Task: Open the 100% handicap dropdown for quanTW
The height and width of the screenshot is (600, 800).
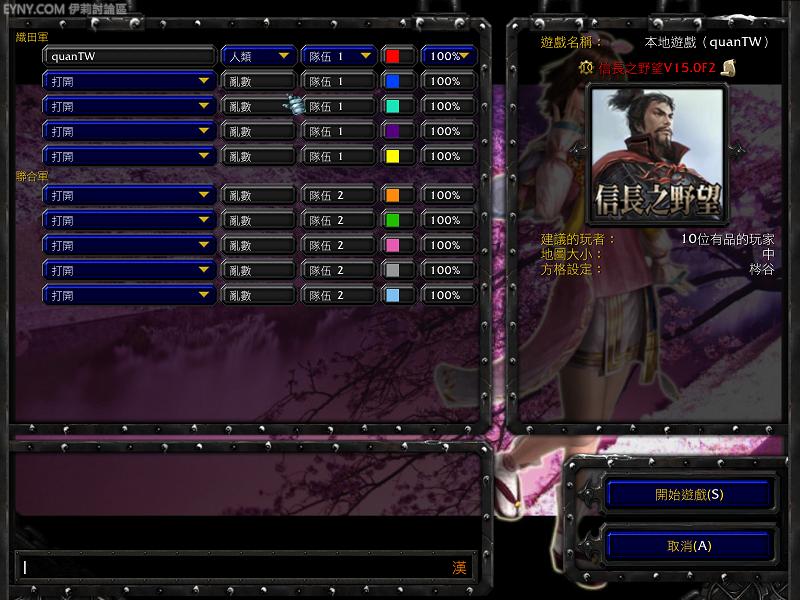Action: click(x=449, y=56)
